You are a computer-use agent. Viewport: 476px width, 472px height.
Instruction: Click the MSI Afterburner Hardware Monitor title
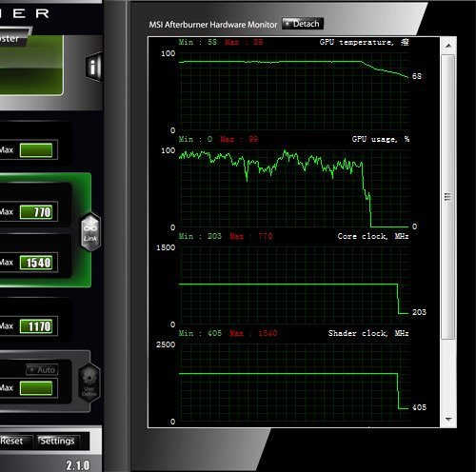point(213,25)
